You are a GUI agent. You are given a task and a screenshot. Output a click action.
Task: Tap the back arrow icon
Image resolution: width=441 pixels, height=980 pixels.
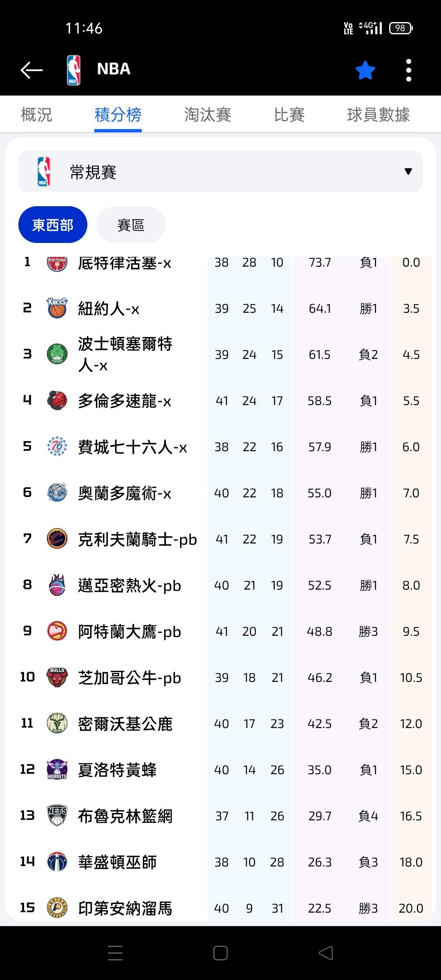click(31, 70)
